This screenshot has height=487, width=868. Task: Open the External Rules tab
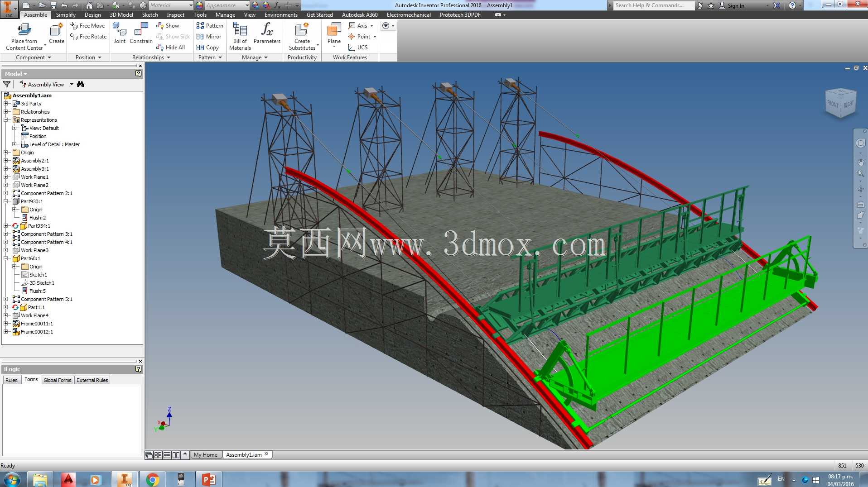coord(92,380)
